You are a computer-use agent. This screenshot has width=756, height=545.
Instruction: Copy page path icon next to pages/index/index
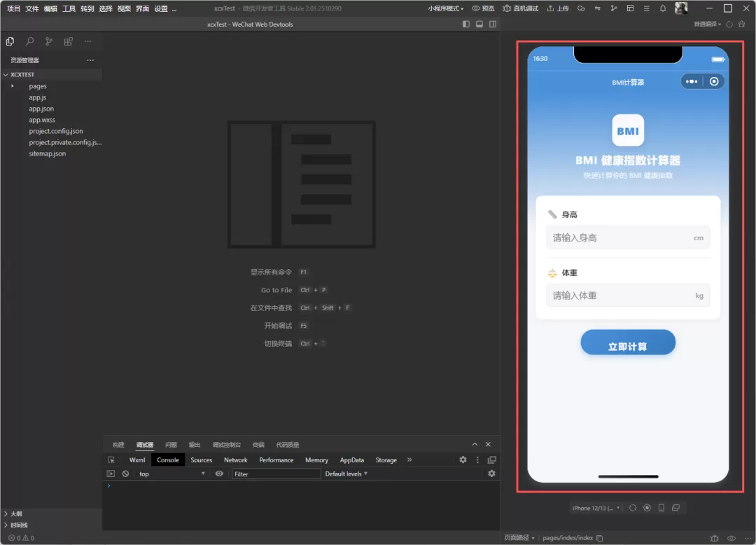click(x=599, y=538)
